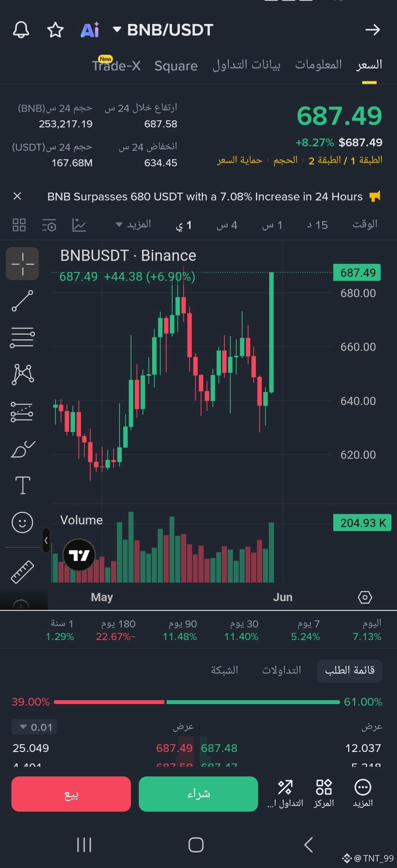Switch to the المعلومات tab
Viewport: 397px width, 868px height.
(318, 64)
